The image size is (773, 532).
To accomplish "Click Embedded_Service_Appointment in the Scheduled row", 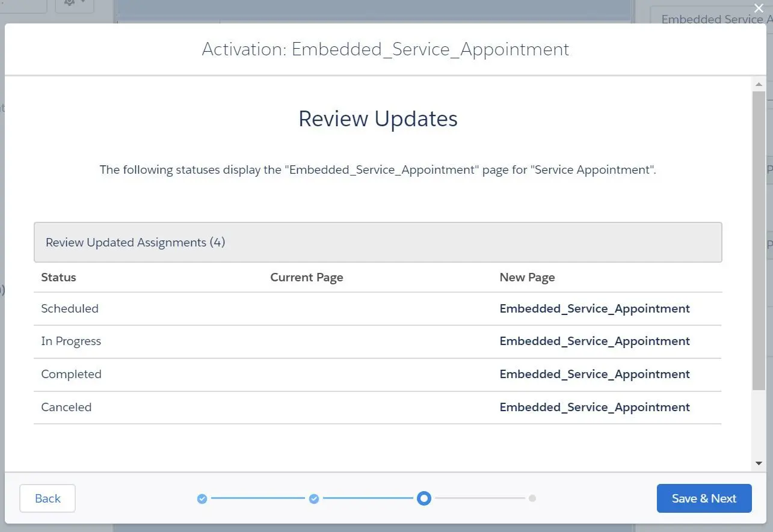I will pos(594,308).
